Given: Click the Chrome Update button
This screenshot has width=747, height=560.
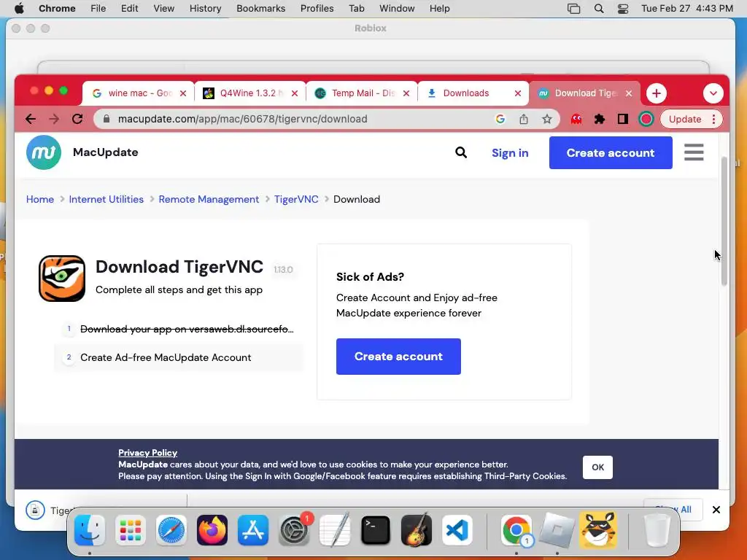Looking at the screenshot, I should (x=684, y=119).
